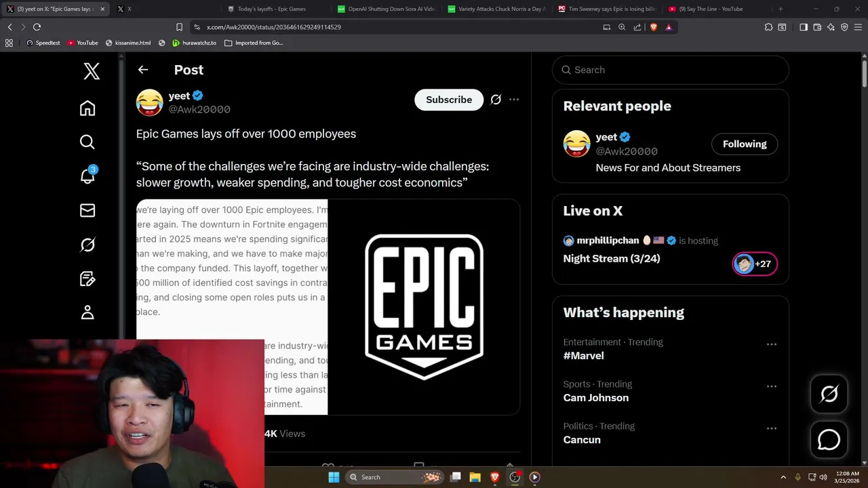Bookmark this page icon

coord(179,27)
